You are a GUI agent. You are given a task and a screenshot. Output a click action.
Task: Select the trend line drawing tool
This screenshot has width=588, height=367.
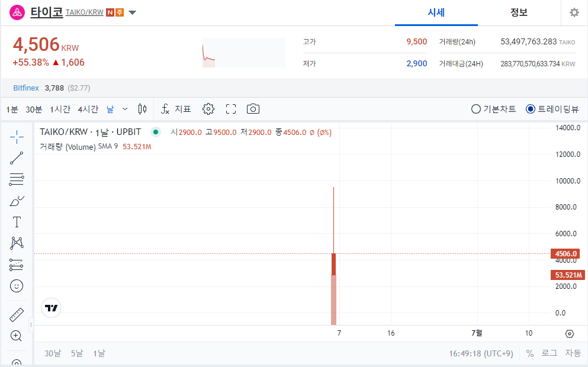click(x=17, y=158)
